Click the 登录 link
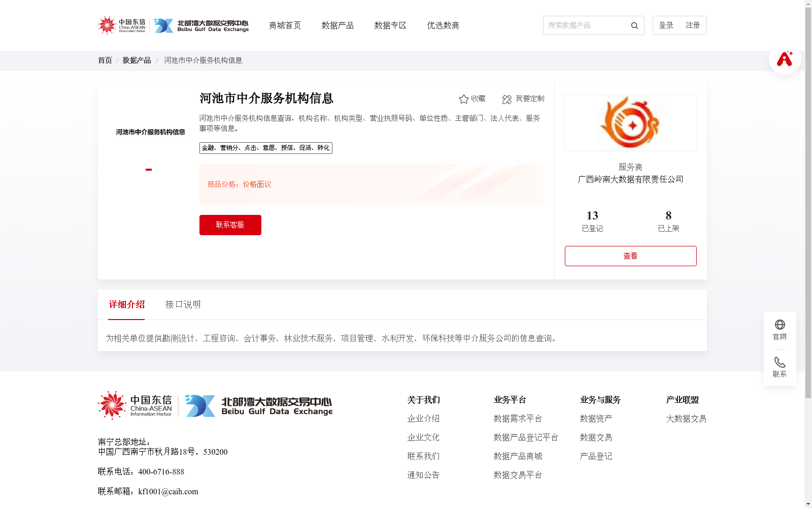The image size is (812, 508). coord(666,25)
